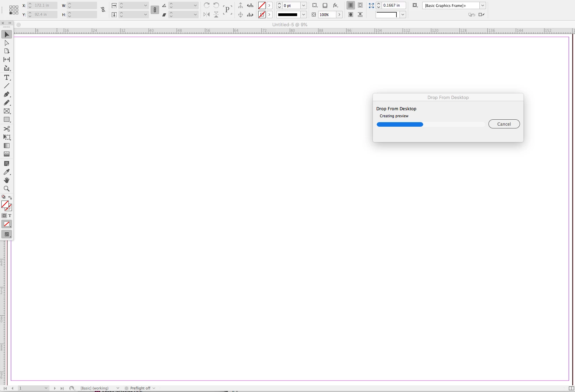
Task: Toggle constrain width and height proportions
Action: (103, 10)
